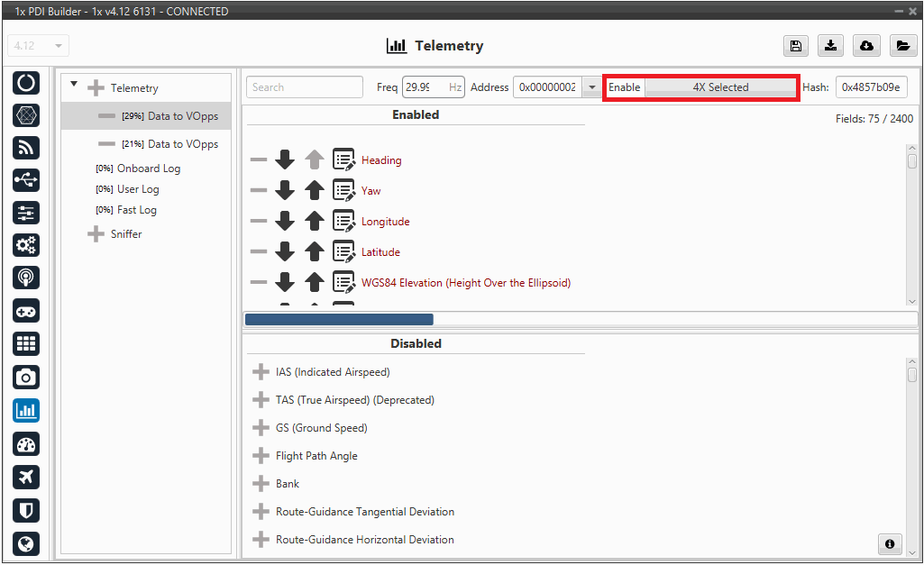924x565 pixels.
Task: Edit the Yaw field using its edit icon
Action: point(343,191)
